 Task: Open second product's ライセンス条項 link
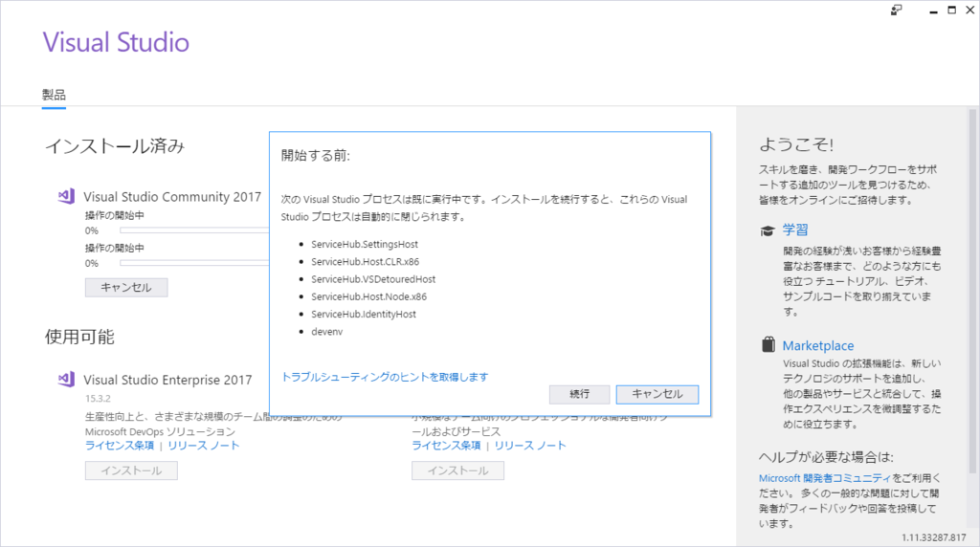pyautogui.click(x=446, y=446)
